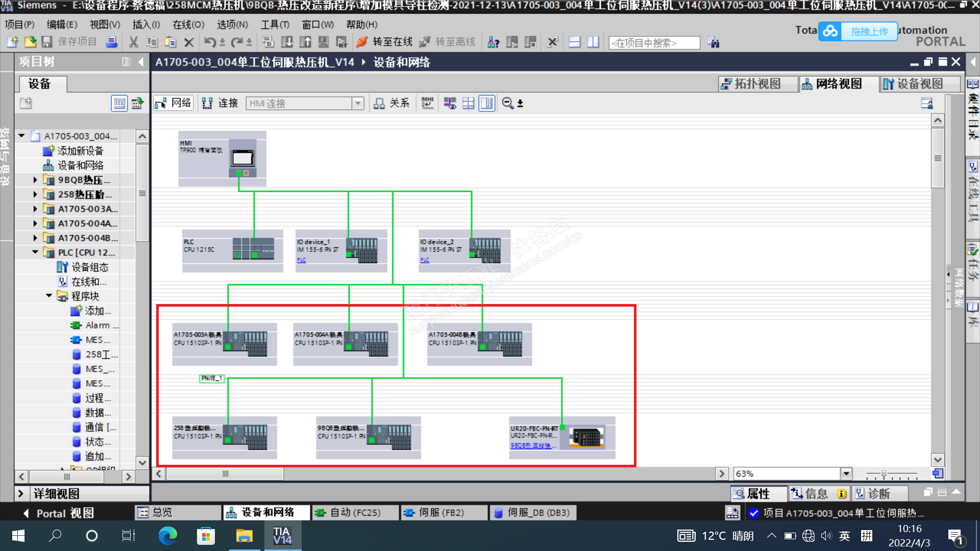Click the Relations (关系) icon

click(x=391, y=103)
